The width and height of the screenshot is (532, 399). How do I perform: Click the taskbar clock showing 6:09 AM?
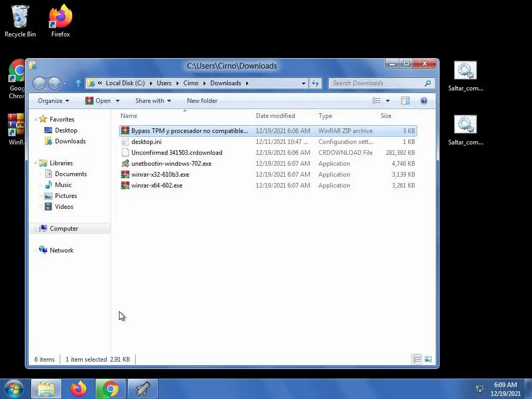[505, 389]
